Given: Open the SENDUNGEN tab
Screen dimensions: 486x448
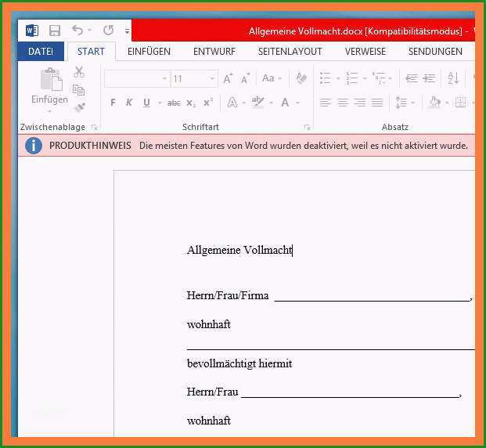Looking at the screenshot, I should (435, 51).
